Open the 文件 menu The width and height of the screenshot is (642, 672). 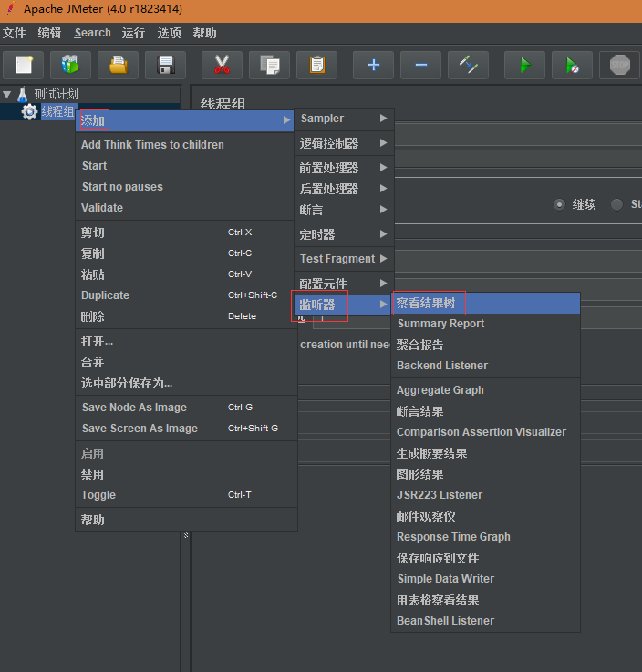[15, 33]
